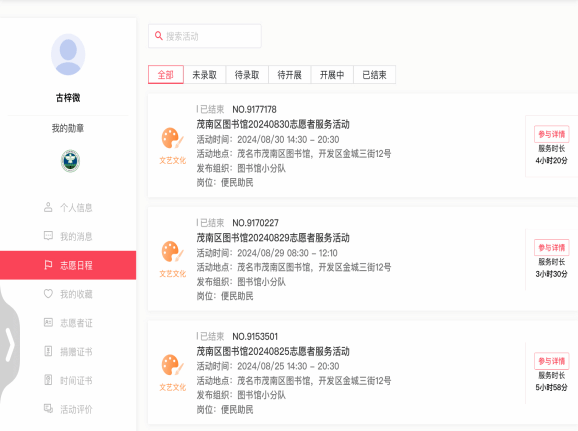The image size is (578, 431).
Task: Open 捐赠证书 certificate icon in sidebar
Action: click(x=48, y=351)
